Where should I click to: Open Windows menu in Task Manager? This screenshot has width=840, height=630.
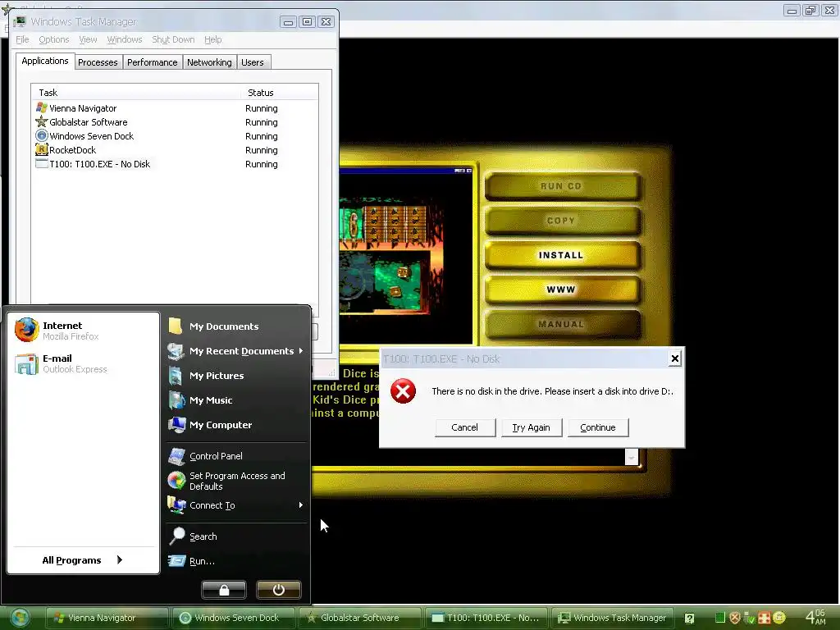[x=125, y=39]
